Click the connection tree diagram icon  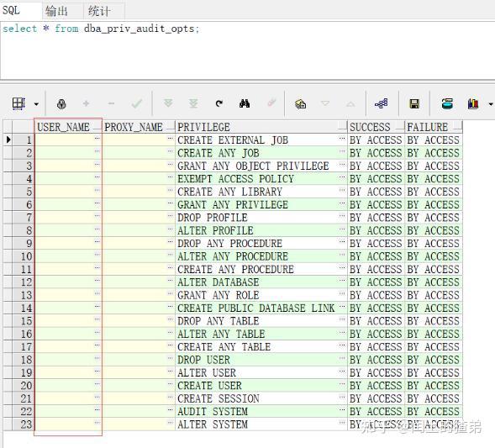click(382, 103)
